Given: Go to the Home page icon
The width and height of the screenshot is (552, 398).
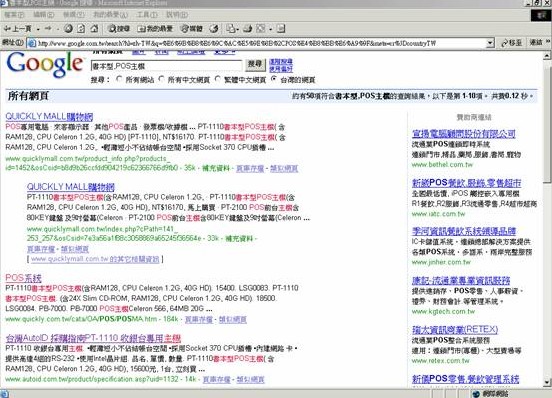Looking at the screenshot, I should [94, 29].
